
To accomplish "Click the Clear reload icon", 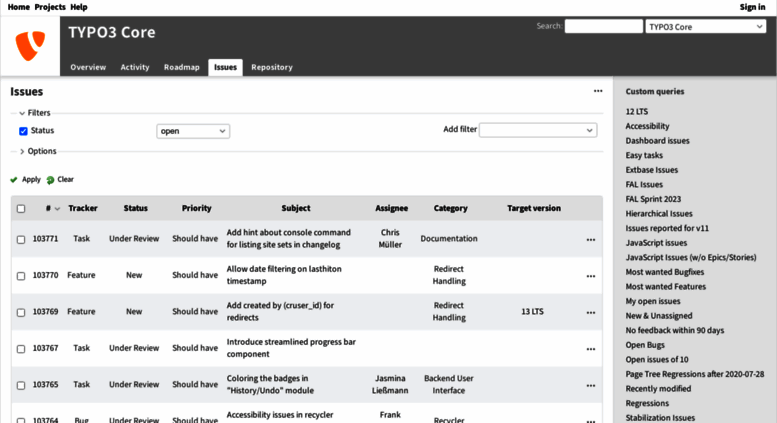I will [x=50, y=180].
